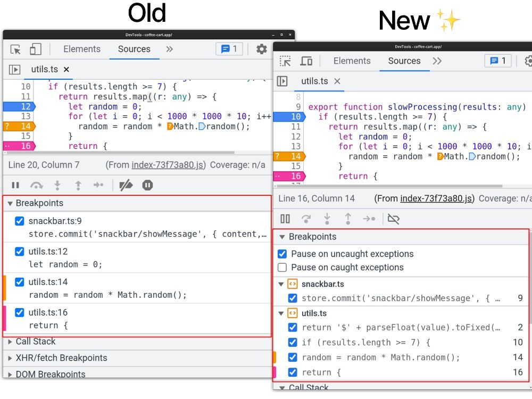Uncheck snackbar.ts:9 breakpoint in Old window
Screen dimensions: 532x399
20,221
